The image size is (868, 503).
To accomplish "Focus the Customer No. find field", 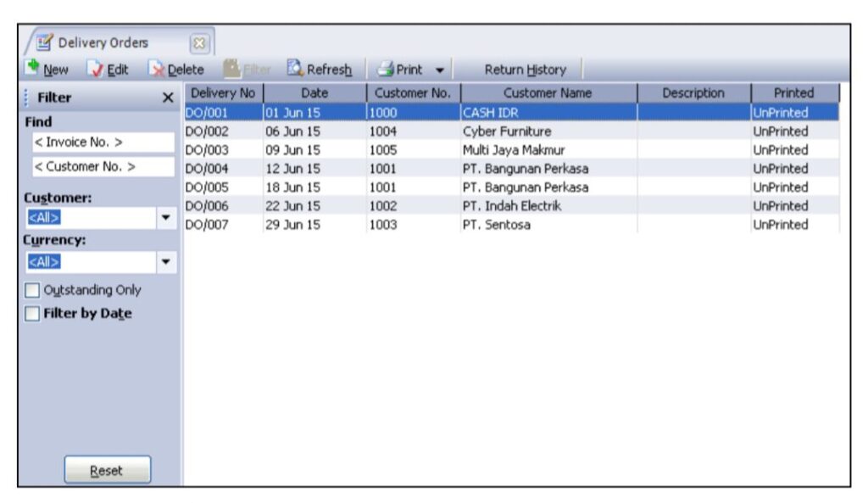I will [x=100, y=167].
